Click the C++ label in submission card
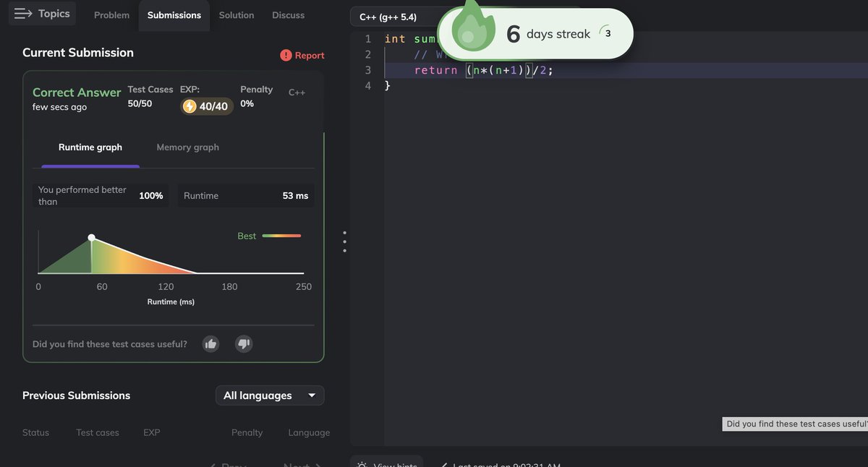 pos(297,93)
